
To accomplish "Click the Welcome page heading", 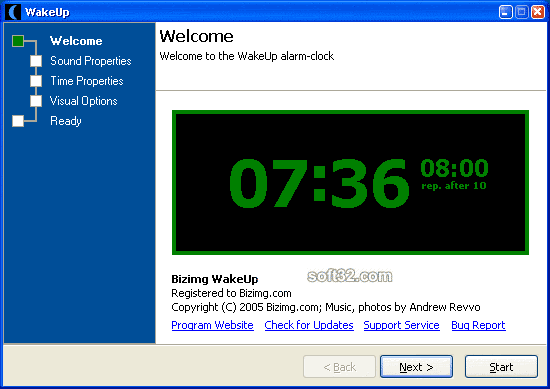I will 196,36.
